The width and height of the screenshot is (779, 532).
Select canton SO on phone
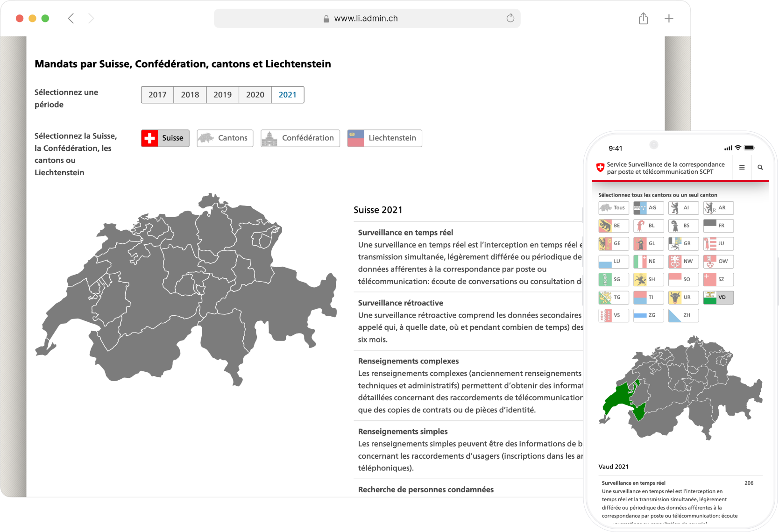[x=684, y=279]
